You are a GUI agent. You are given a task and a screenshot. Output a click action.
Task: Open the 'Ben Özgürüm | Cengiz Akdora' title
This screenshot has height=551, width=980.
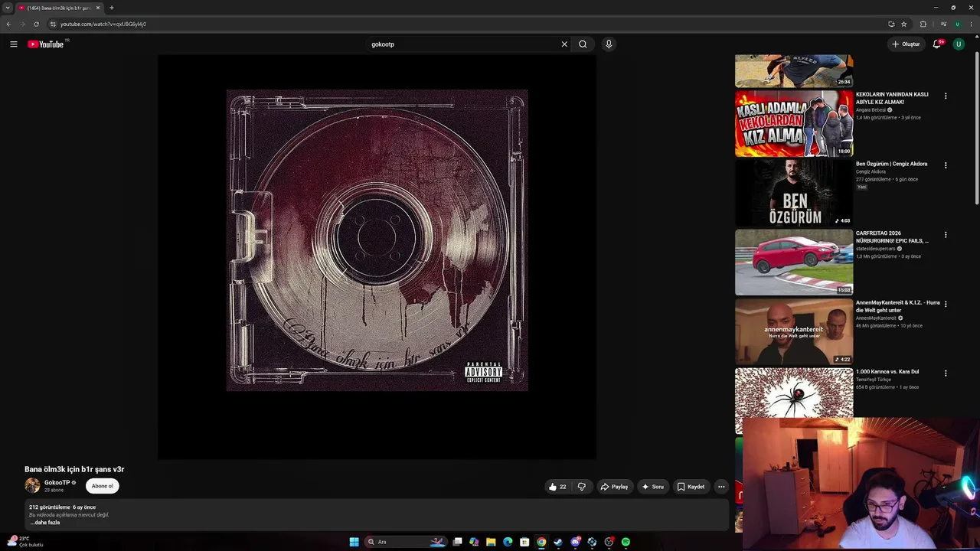pos(891,164)
